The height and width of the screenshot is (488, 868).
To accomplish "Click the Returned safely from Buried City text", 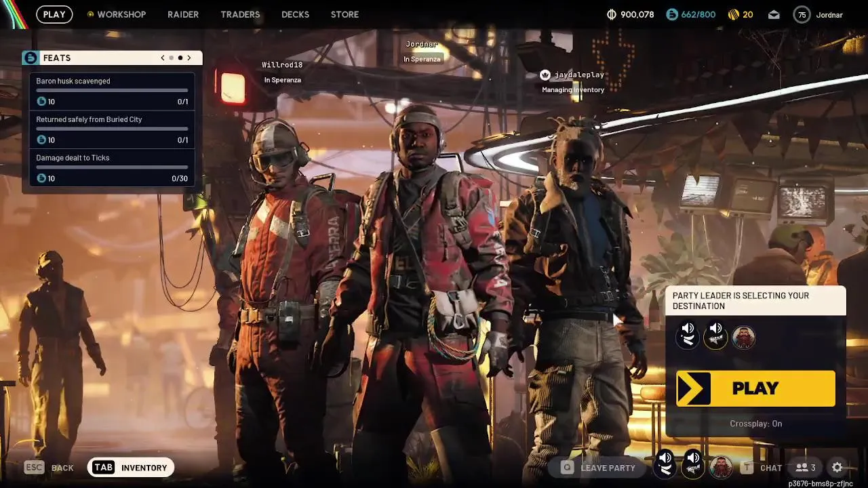I will 89,119.
